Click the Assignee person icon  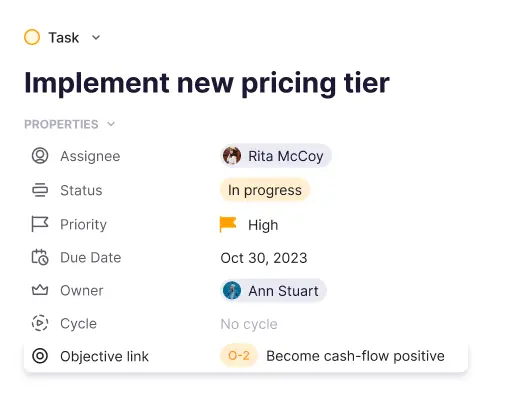40,156
